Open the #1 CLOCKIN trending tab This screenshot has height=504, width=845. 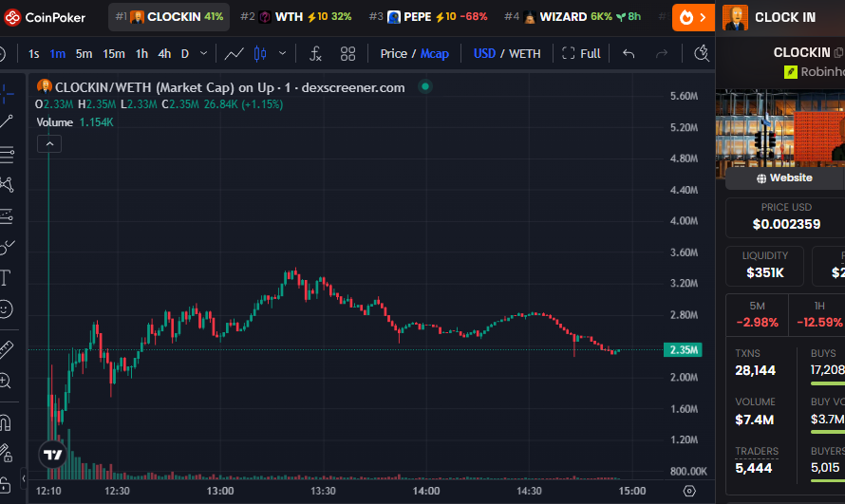pyautogui.click(x=169, y=17)
